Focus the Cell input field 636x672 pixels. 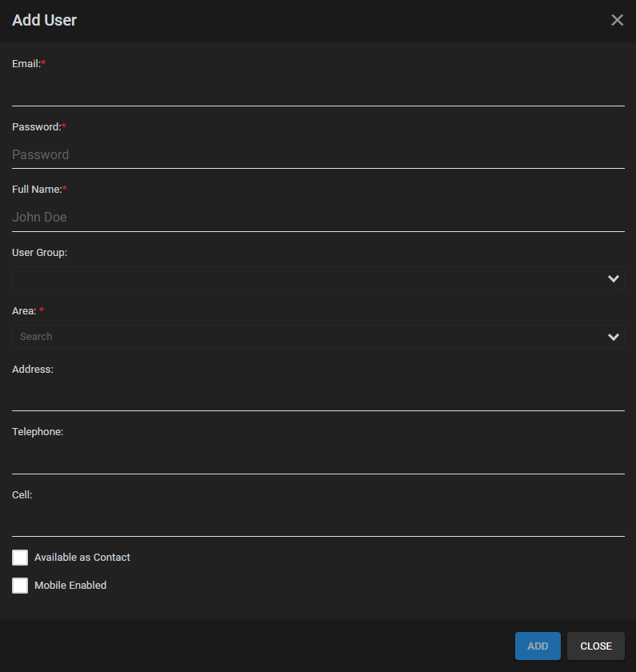[x=318, y=522]
